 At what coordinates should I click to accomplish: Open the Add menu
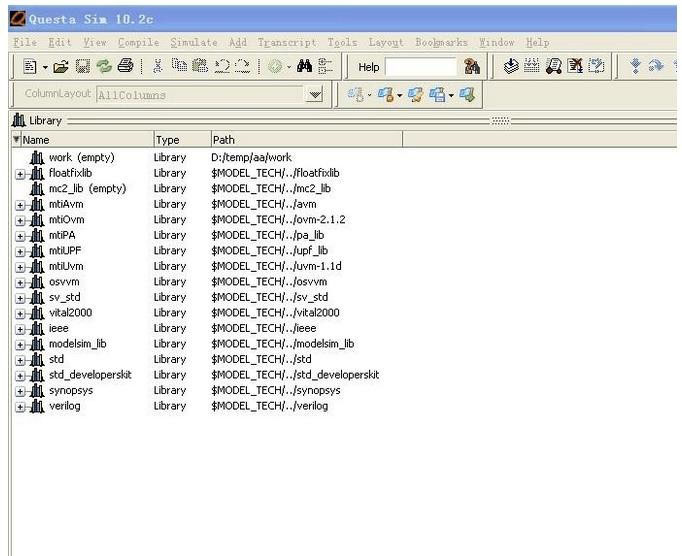[x=238, y=42]
